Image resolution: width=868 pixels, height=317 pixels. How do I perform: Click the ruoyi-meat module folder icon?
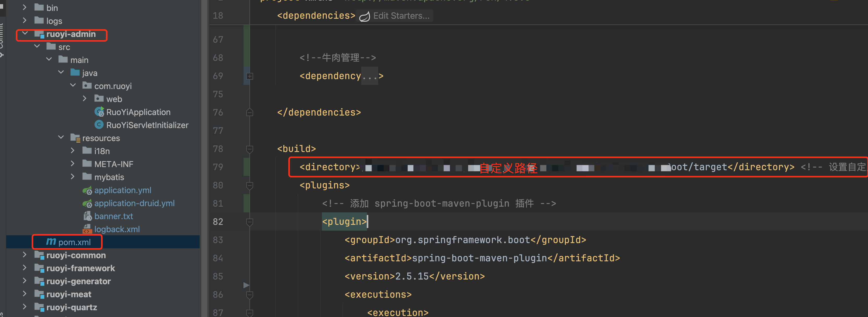(x=39, y=294)
